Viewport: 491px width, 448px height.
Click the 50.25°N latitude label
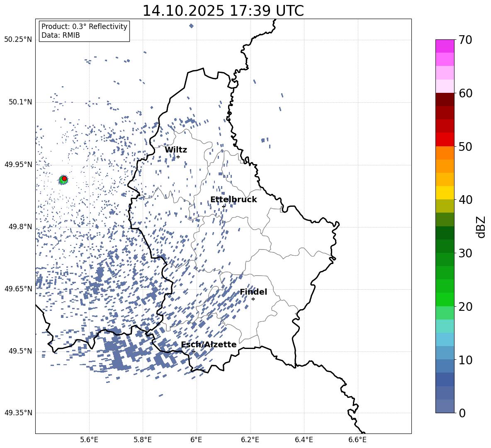18,40
